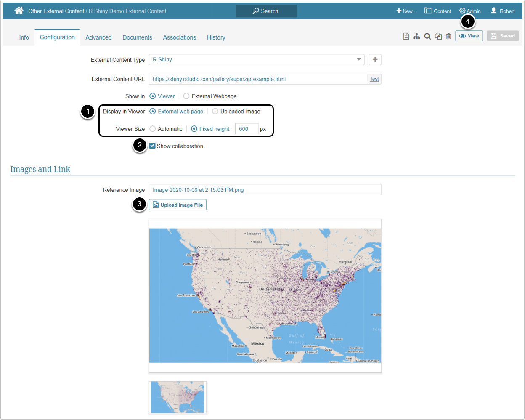The height and width of the screenshot is (420, 525).
Task: Choose Uploaded image for Display in Viewer
Action: tap(215, 112)
